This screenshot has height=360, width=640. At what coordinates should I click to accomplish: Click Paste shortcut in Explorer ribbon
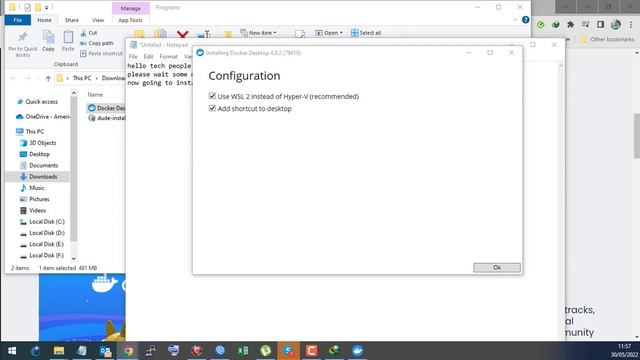pos(101,53)
